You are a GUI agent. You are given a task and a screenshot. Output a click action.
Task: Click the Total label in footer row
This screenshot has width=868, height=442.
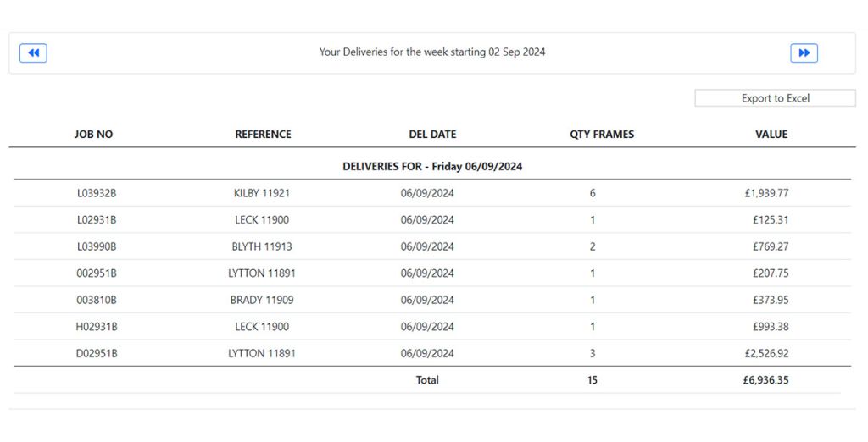(427, 380)
